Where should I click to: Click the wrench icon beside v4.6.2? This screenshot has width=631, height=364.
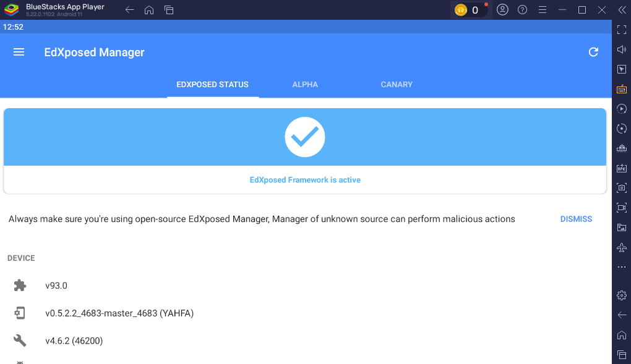click(20, 341)
